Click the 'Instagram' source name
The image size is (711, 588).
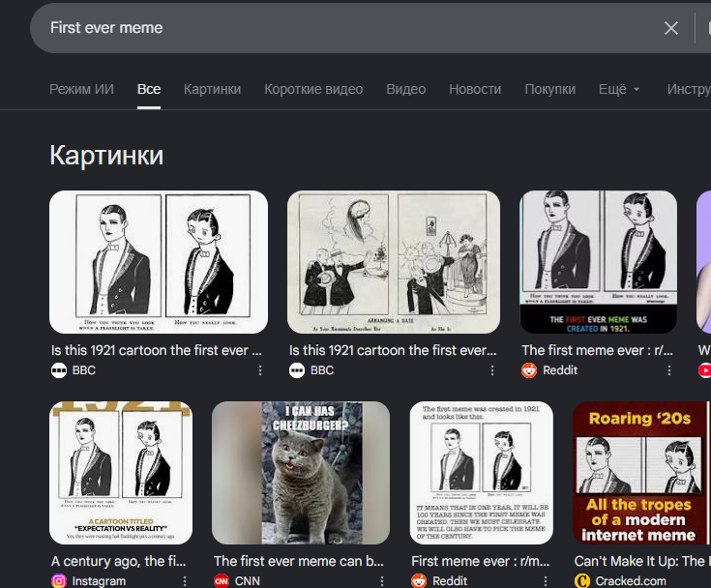[99, 580]
